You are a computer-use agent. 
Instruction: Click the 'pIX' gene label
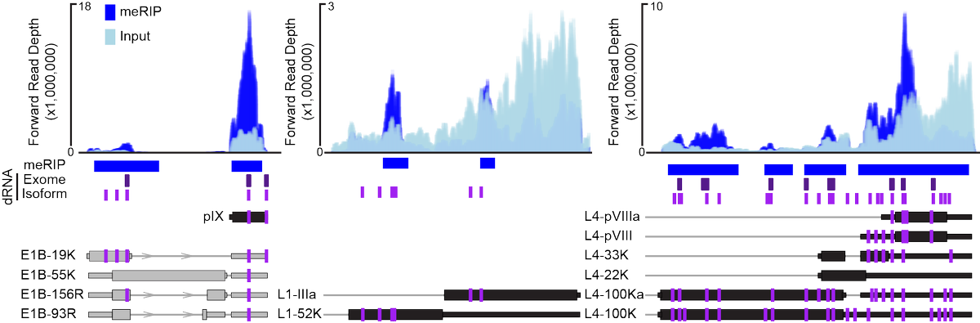pyautogui.click(x=214, y=218)
